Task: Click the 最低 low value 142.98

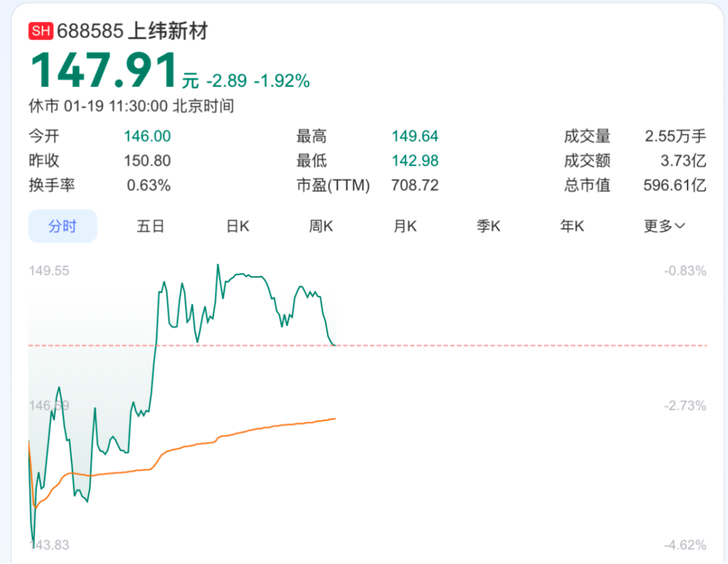Action: (416, 161)
